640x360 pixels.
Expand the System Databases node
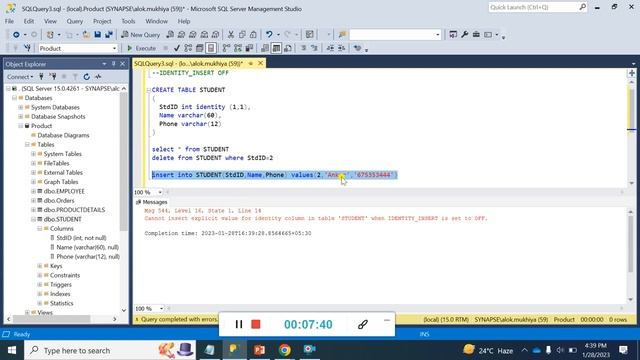tap(21, 107)
